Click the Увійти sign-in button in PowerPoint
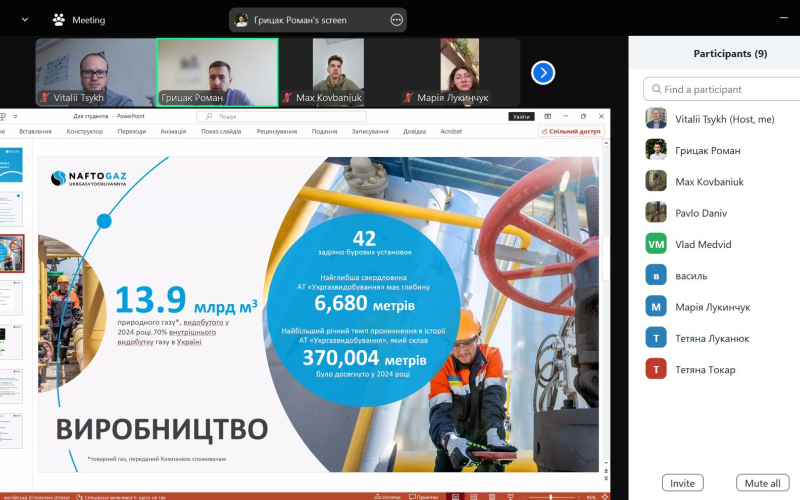 (x=521, y=116)
